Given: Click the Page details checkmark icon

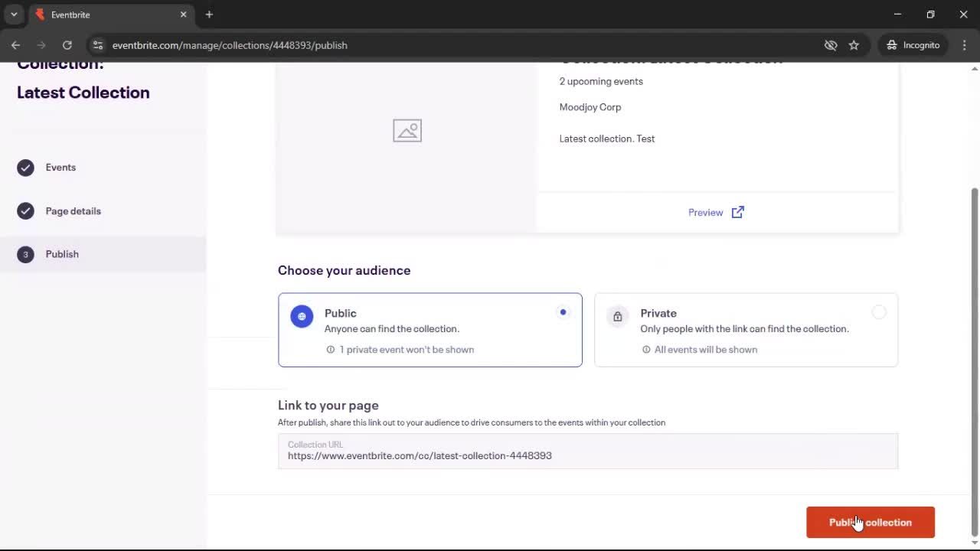Looking at the screenshot, I should 25,211.
